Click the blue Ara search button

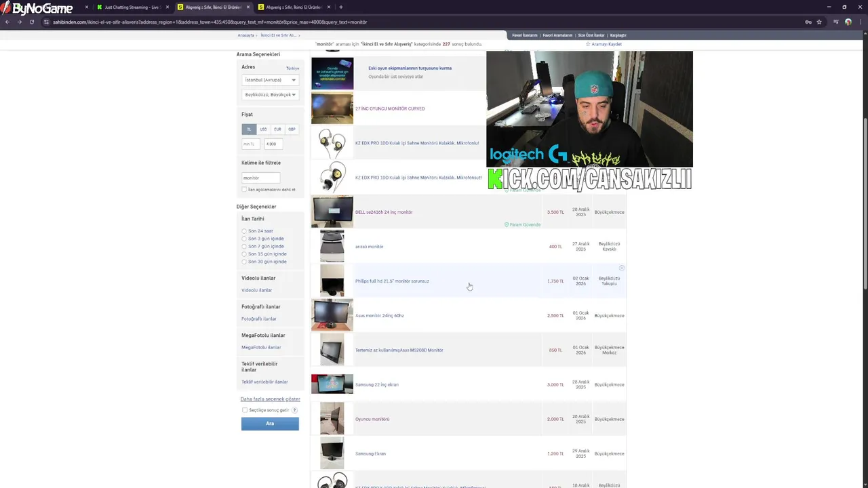(x=270, y=424)
